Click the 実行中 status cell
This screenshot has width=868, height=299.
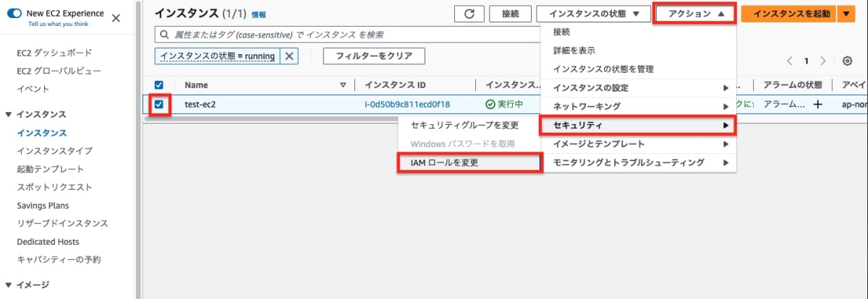(x=504, y=104)
